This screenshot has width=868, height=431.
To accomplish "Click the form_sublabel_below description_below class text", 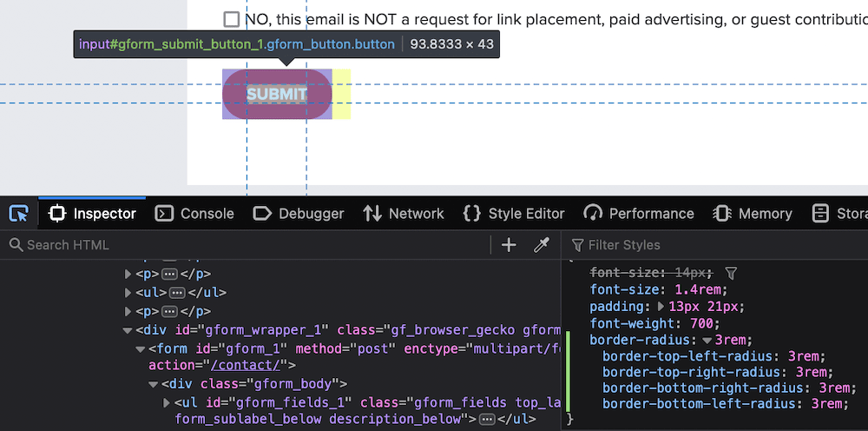I will (319, 420).
